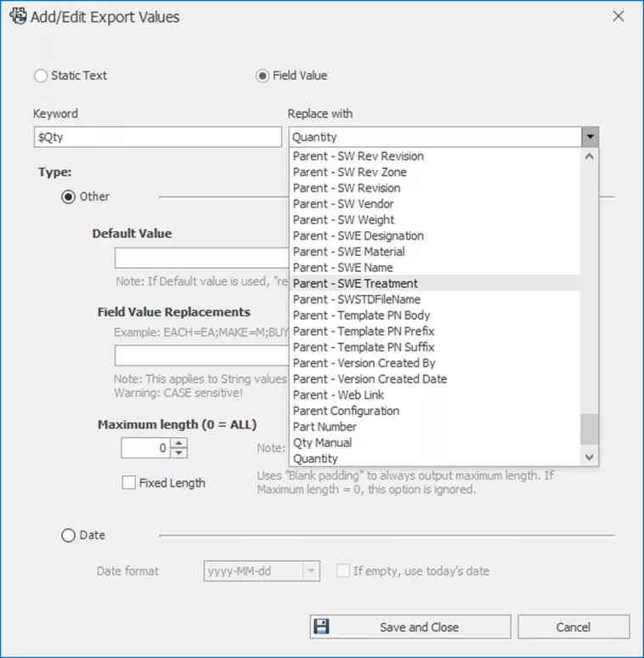Screen dimensions: 644x658
Task: Click the app icon in title bar
Action: click(x=17, y=17)
